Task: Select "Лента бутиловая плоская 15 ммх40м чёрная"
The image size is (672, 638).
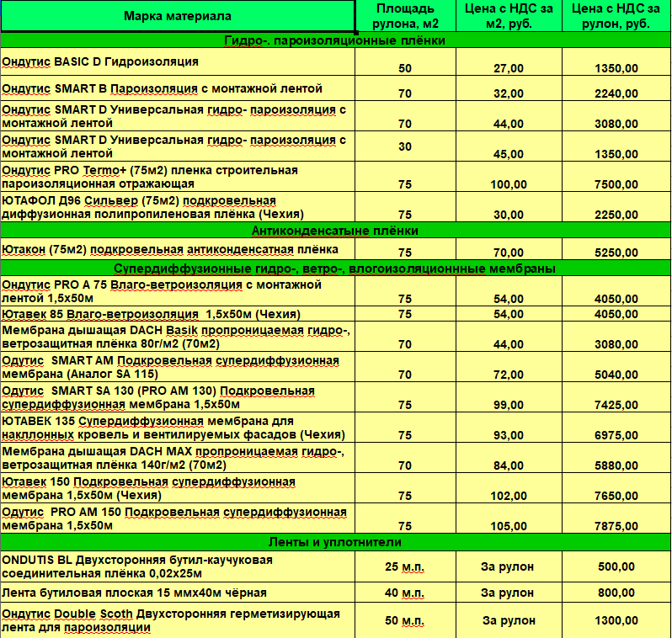Action: (178, 593)
